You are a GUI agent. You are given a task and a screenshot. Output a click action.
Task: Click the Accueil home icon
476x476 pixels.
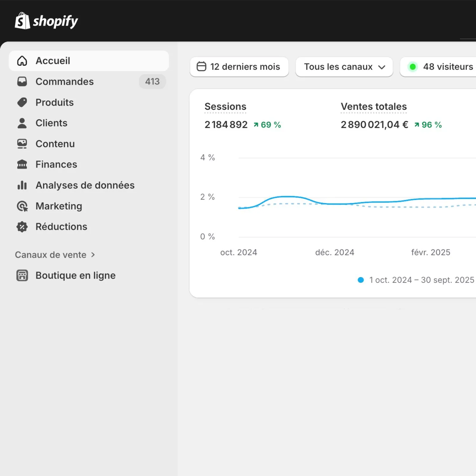[22, 61]
